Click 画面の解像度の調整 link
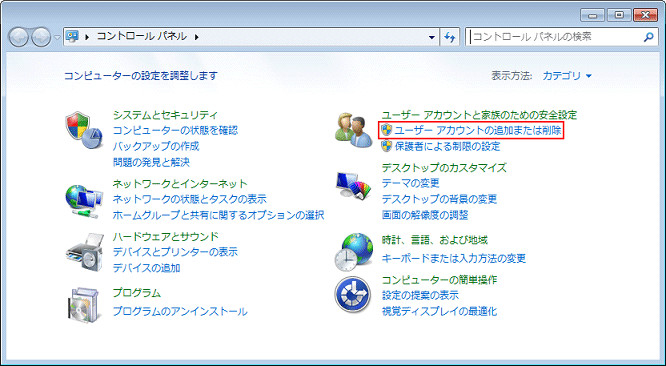 [425, 215]
